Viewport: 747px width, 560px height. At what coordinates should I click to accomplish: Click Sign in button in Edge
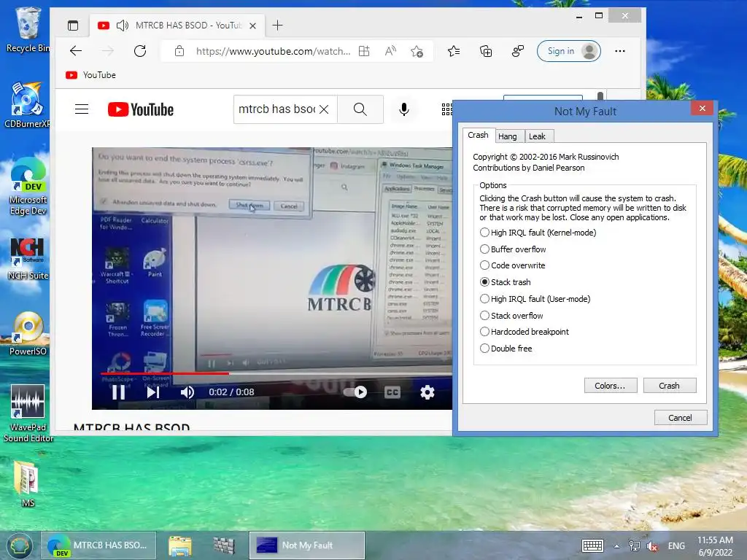(x=568, y=51)
